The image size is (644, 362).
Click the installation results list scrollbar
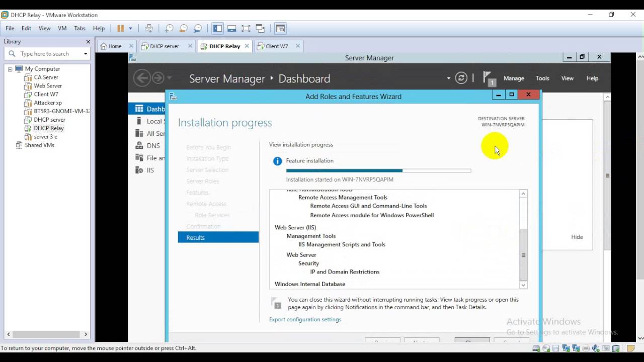click(x=523, y=239)
